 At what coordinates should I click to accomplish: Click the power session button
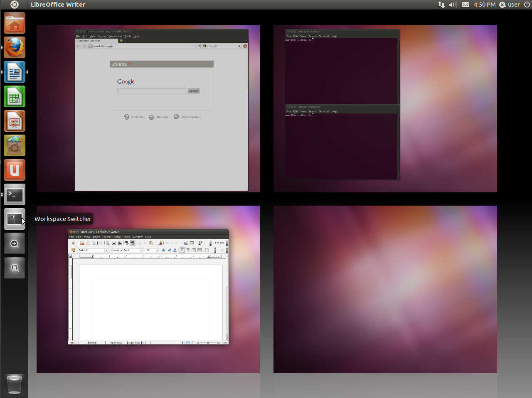[x=527, y=5]
